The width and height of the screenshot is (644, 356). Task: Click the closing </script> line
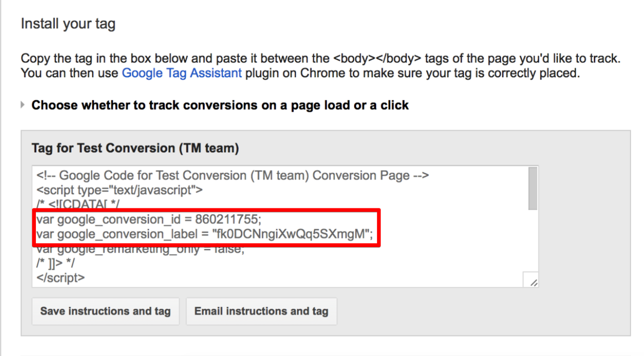(60, 278)
